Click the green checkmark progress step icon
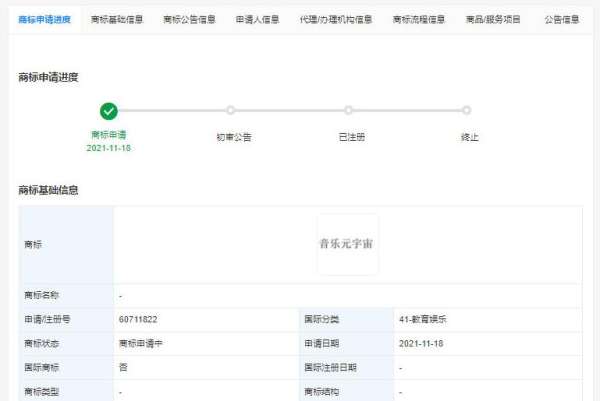The height and width of the screenshot is (401, 600). pyautogui.click(x=109, y=111)
